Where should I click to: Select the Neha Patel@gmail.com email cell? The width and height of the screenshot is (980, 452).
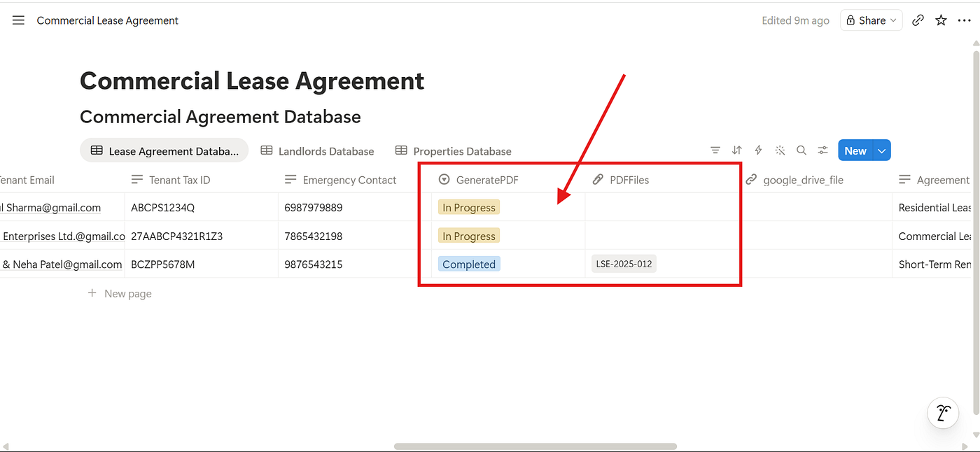(x=62, y=264)
